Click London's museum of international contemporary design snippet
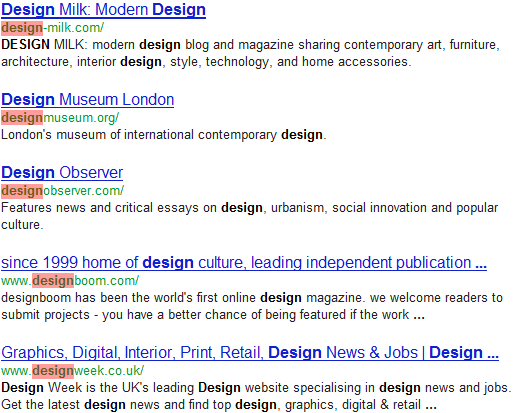Screen dimensions: 513x413 (x=164, y=135)
